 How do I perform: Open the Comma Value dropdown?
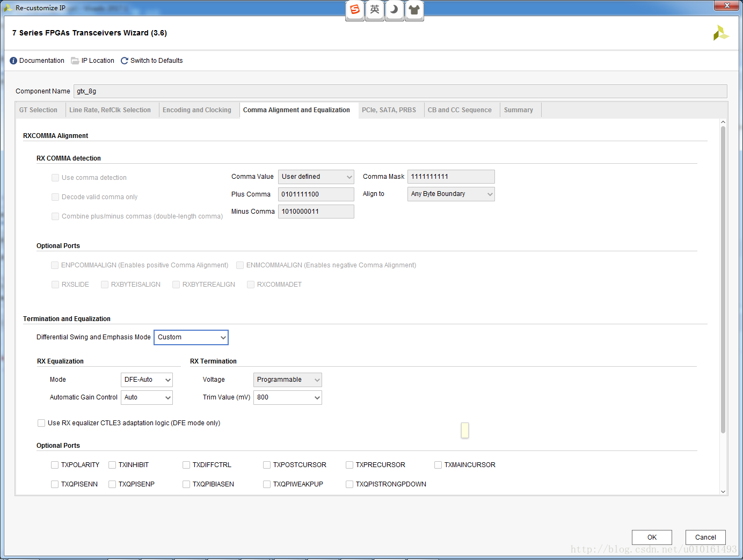316,177
